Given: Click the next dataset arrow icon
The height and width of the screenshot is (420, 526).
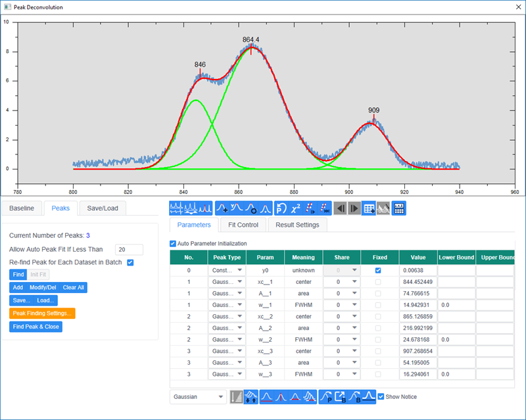Looking at the screenshot, I should 354,208.
